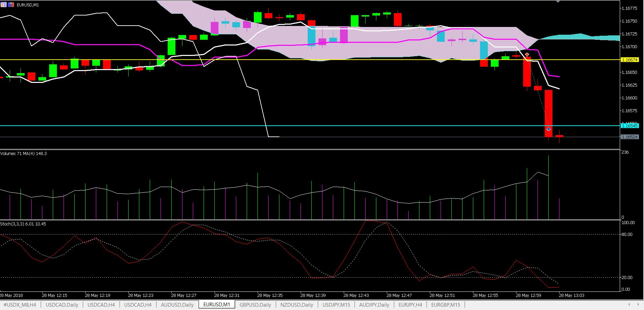Screen dimensions: 644x310
Task: Click the 1.16575 price scale value
Action: (630, 111)
